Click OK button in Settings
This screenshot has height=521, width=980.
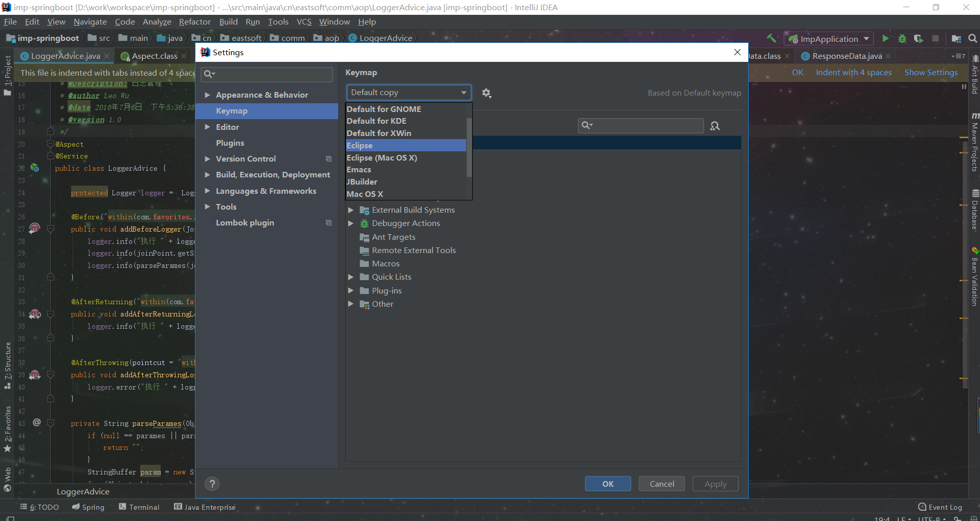tap(608, 484)
